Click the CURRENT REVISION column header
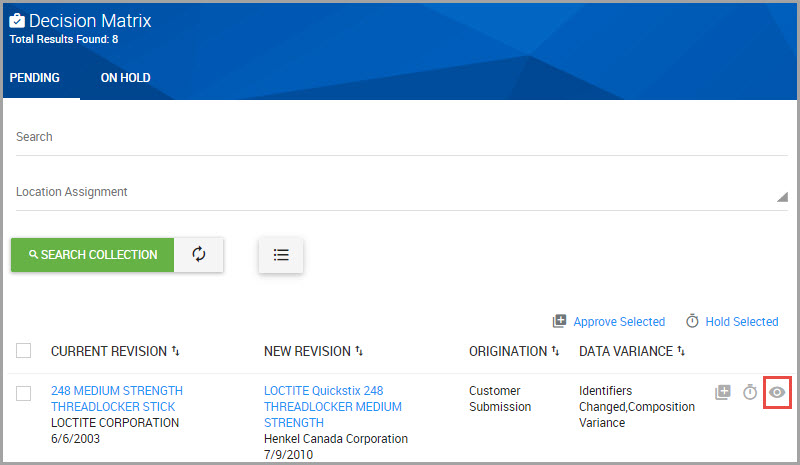 tap(109, 351)
